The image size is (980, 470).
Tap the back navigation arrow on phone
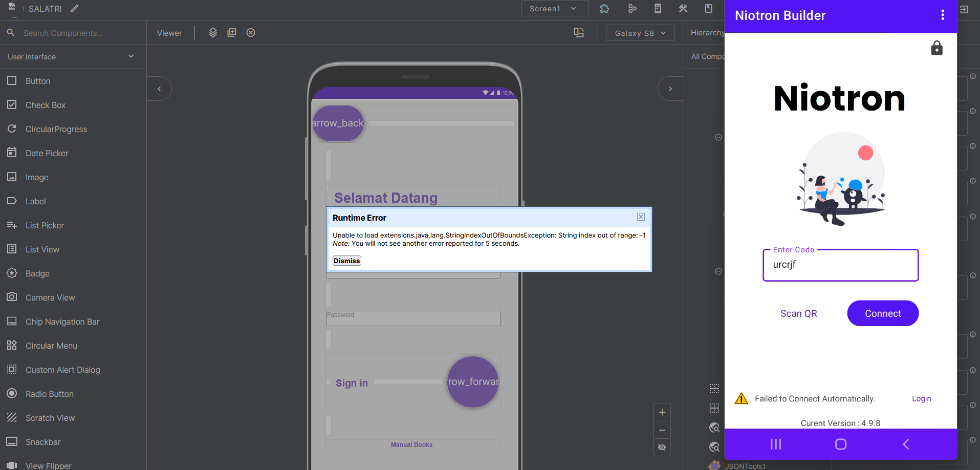[x=906, y=444]
